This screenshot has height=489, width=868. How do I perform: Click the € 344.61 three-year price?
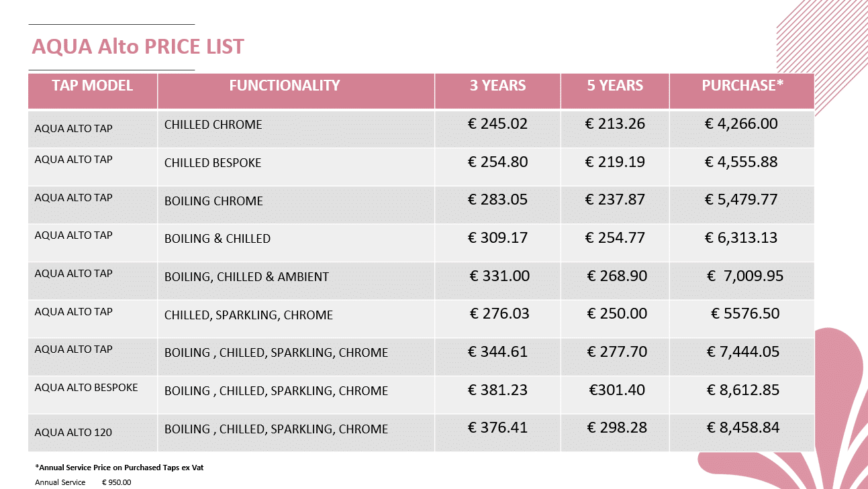click(x=497, y=351)
